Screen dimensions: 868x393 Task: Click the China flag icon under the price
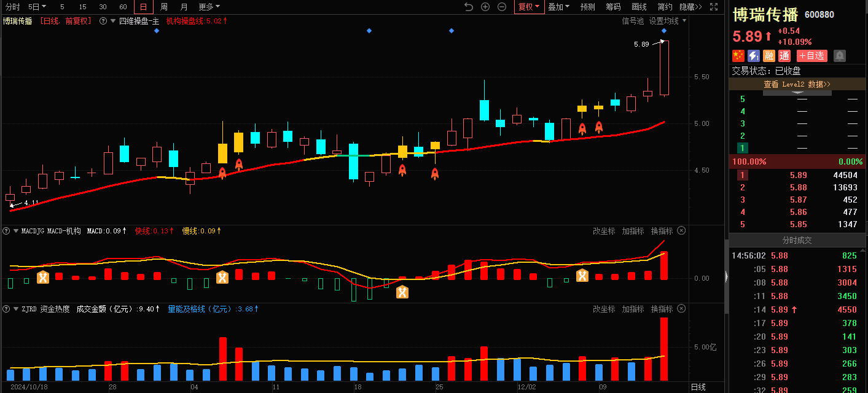coord(738,56)
